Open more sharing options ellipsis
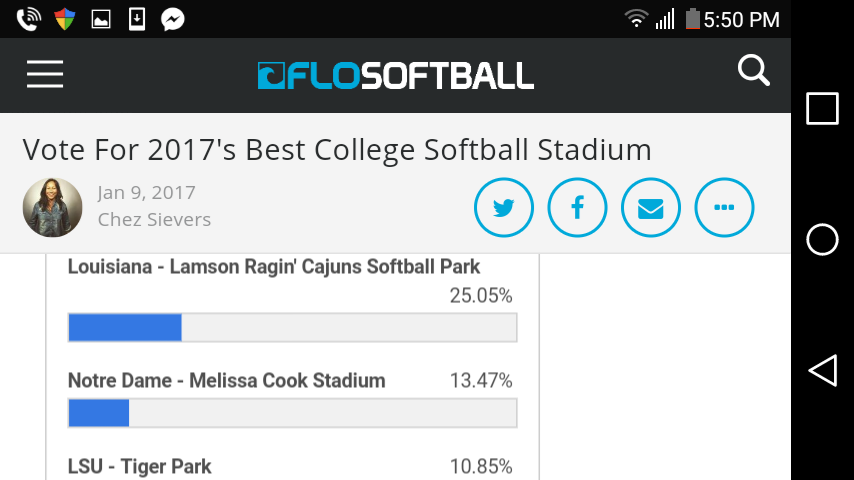This screenshot has height=480, width=854. click(x=724, y=208)
